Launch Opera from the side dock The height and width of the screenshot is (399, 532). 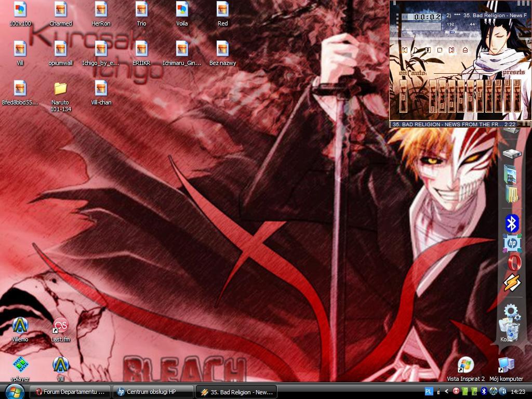point(514,263)
